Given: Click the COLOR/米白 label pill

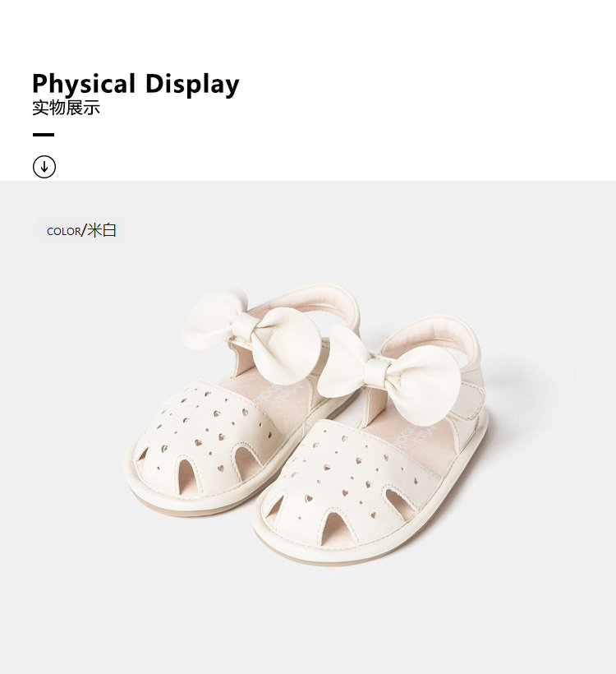Looking at the screenshot, I should click(x=81, y=230).
